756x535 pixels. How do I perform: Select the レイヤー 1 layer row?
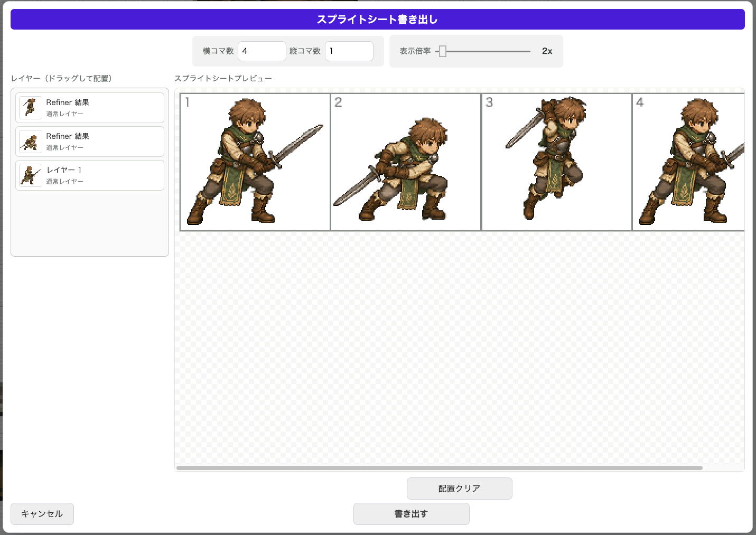click(x=90, y=175)
